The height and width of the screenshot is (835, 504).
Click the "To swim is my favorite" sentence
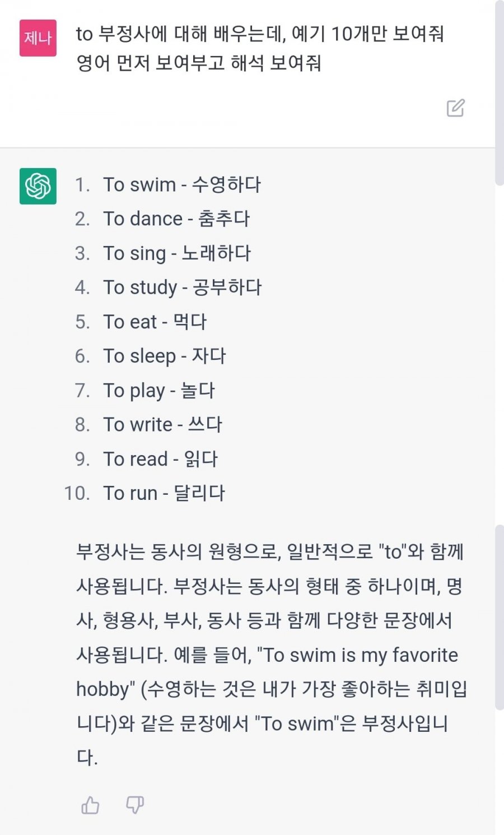coord(360,655)
